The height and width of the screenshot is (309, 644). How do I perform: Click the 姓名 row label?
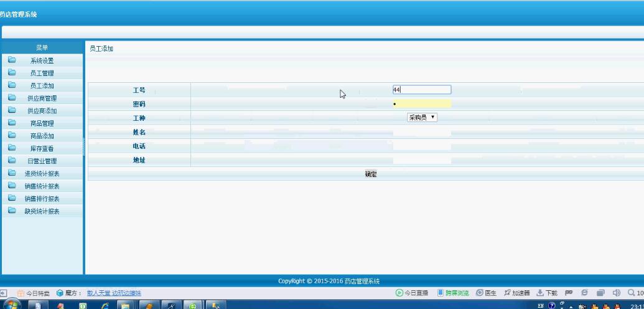[139, 132]
